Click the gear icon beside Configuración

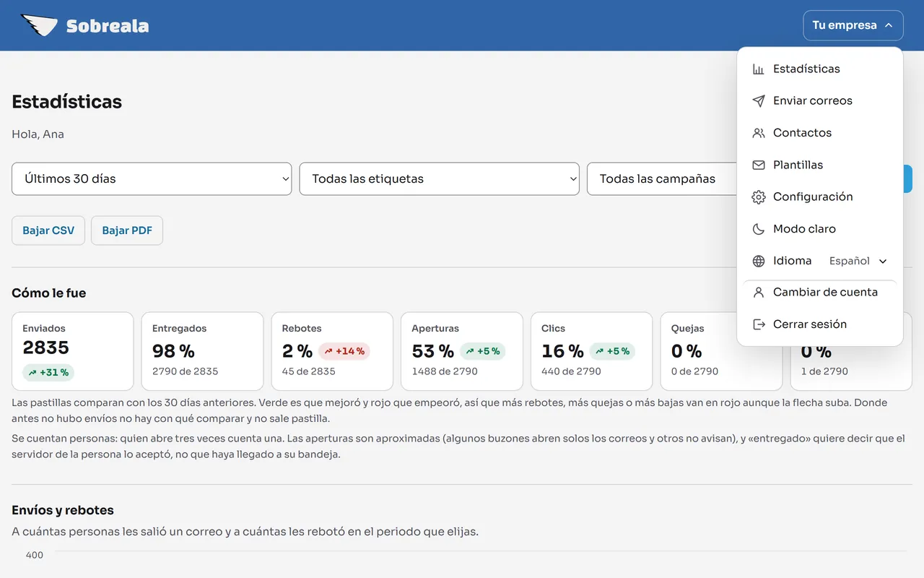tap(758, 197)
